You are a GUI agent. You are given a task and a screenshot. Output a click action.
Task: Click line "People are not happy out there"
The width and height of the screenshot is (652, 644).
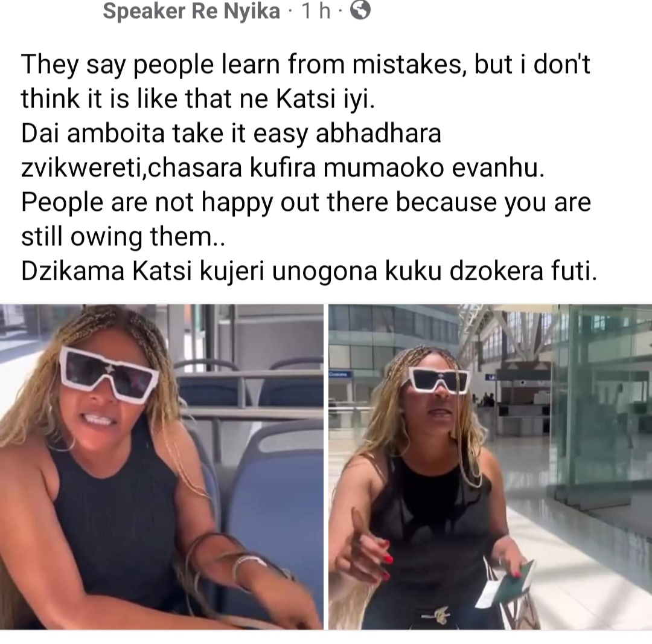point(306,202)
